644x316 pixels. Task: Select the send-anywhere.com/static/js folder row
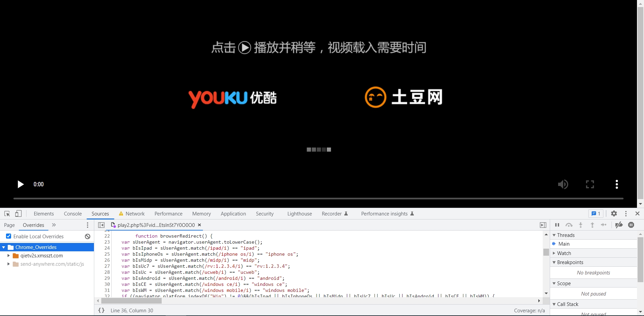[47, 264]
